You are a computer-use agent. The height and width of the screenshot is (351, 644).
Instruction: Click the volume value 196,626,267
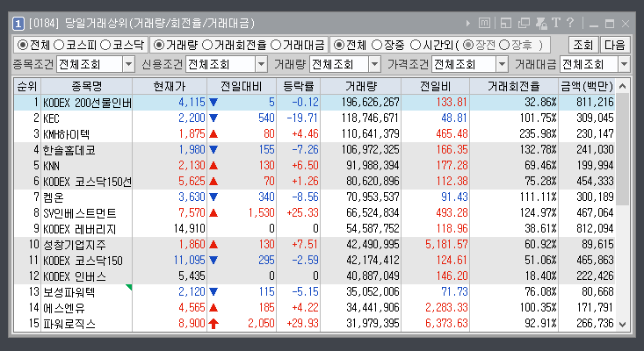tap(370, 103)
